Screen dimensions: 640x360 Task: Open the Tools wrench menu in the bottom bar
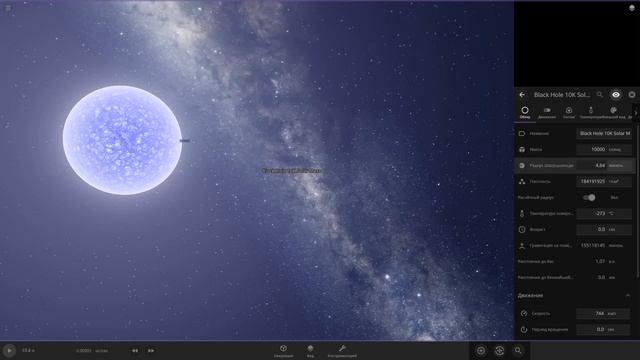pyautogui.click(x=342, y=351)
